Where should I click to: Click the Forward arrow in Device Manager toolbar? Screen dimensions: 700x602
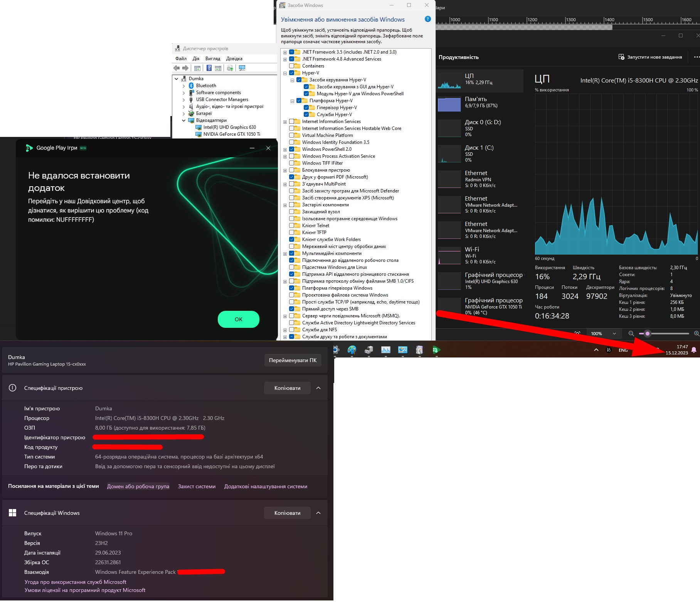point(185,68)
